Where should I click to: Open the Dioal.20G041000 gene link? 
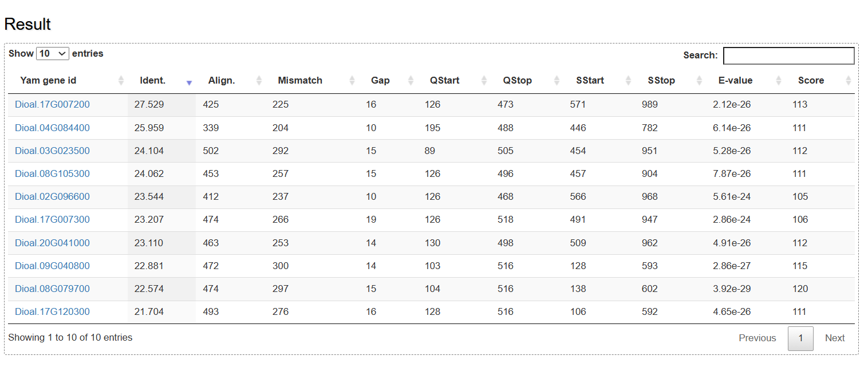(52, 243)
